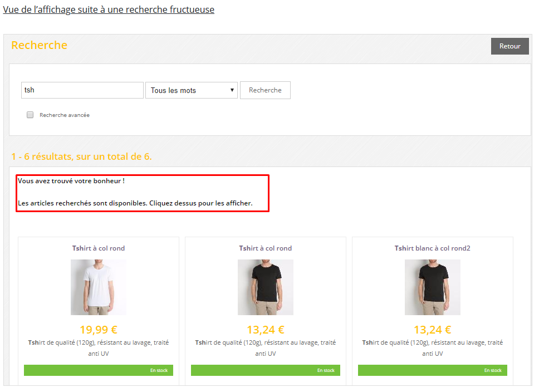This screenshot has height=392, width=539.
Task: Open the 13,24 € Tshirt à col rond title
Action: 266,248
